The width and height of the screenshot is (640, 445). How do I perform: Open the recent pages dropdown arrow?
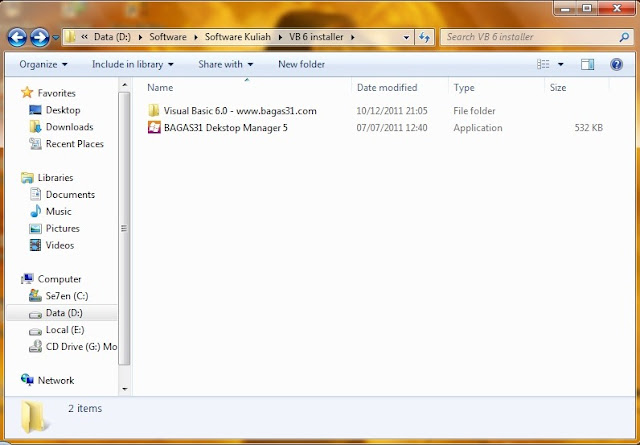point(56,38)
